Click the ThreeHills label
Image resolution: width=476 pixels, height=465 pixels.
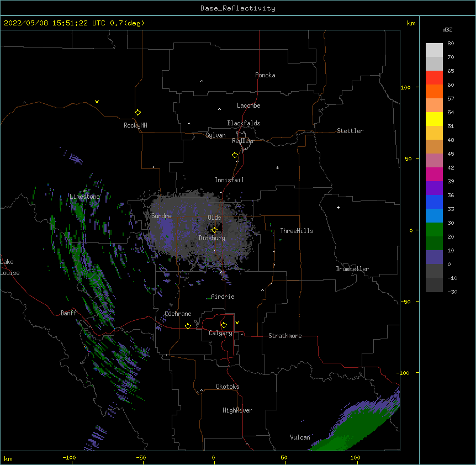pos(297,231)
